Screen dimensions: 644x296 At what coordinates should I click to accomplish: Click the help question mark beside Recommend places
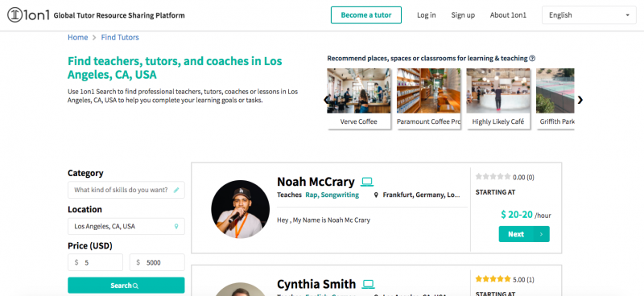[x=532, y=58]
